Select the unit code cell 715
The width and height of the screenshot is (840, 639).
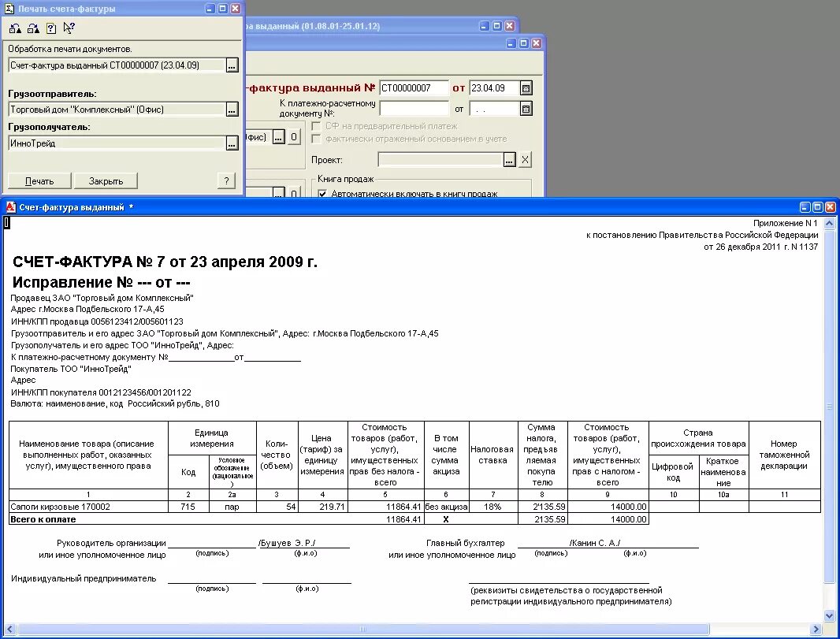click(x=188, y=507)
